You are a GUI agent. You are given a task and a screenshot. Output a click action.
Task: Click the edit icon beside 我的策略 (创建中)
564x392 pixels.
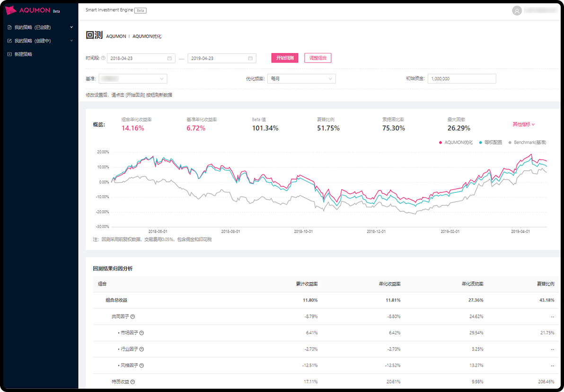point(10,41)
